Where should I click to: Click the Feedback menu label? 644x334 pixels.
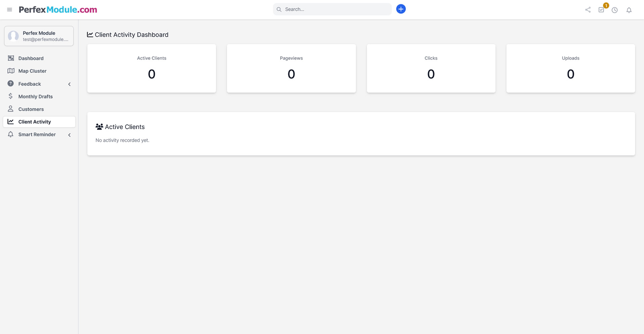pyautogui.click(x=30, y=84)
